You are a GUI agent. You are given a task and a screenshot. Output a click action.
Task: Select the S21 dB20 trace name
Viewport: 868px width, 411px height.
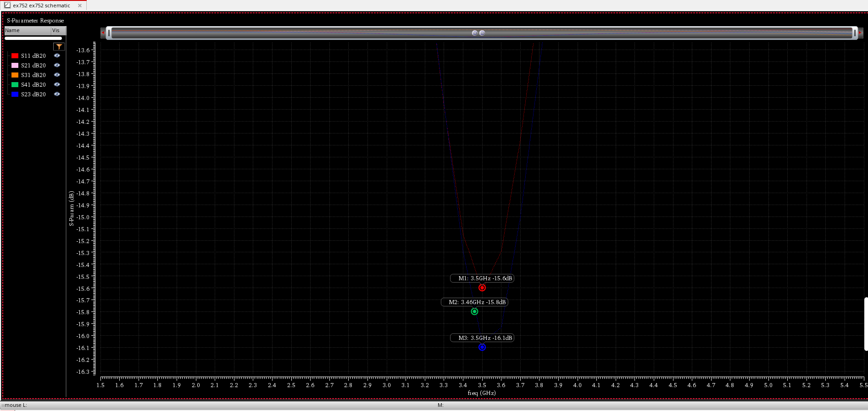33,66
